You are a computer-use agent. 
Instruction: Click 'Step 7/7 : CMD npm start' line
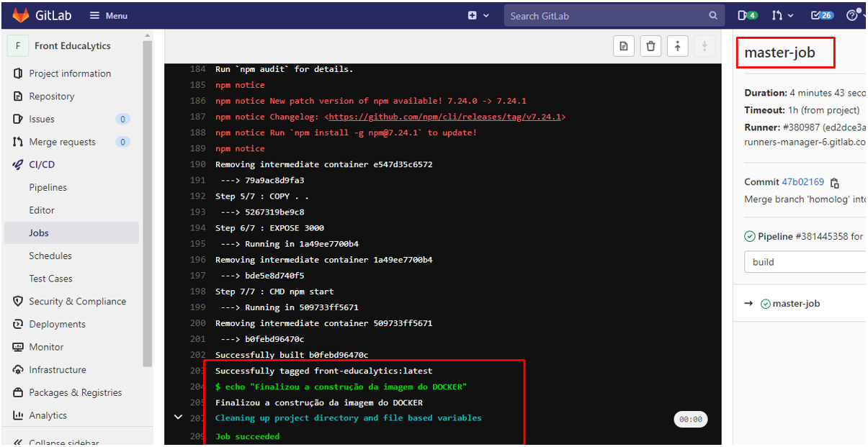coord(274,292)
